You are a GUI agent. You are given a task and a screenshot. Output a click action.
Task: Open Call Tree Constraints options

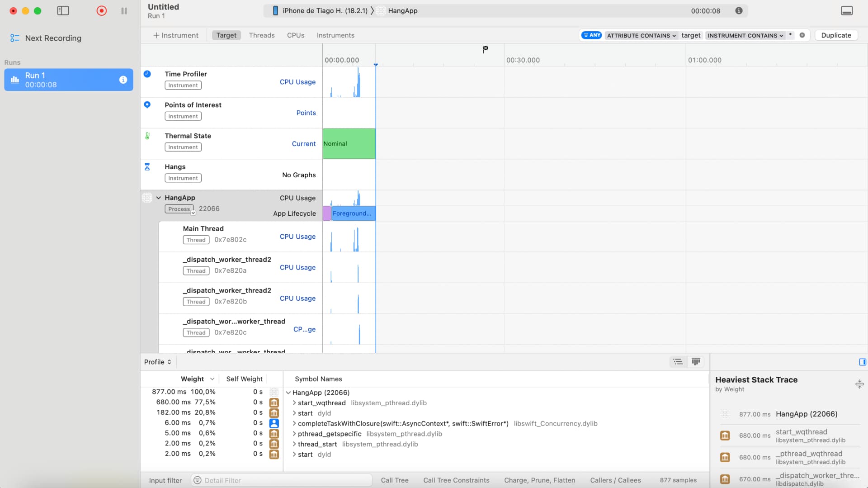tap(456, 480)
